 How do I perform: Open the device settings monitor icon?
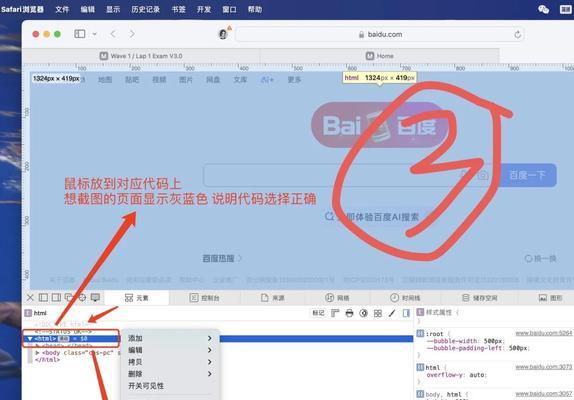click(x=95, y=298)
